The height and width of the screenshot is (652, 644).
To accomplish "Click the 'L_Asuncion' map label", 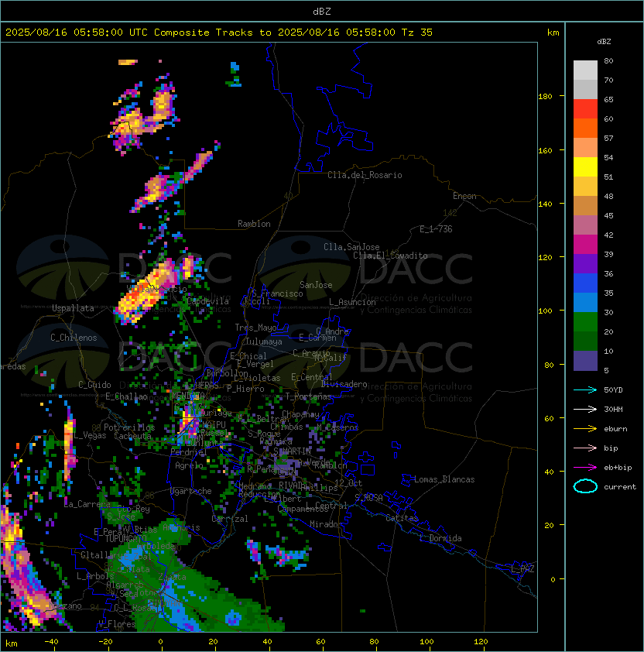I will click(352, 302).
